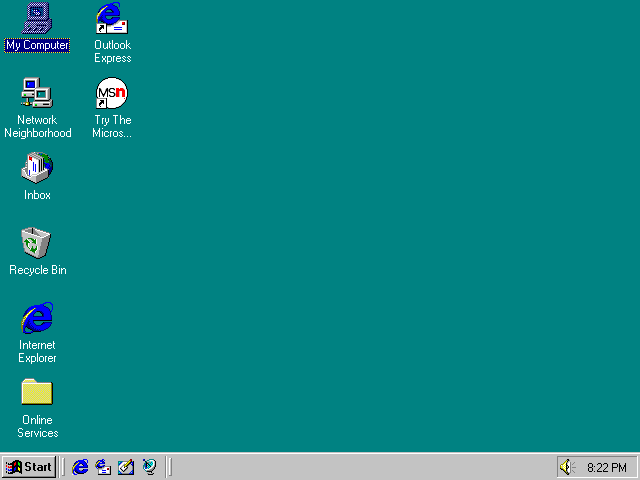
Task: Select the Outlook Express desktop shortcut
Action: tap(112, 18)
